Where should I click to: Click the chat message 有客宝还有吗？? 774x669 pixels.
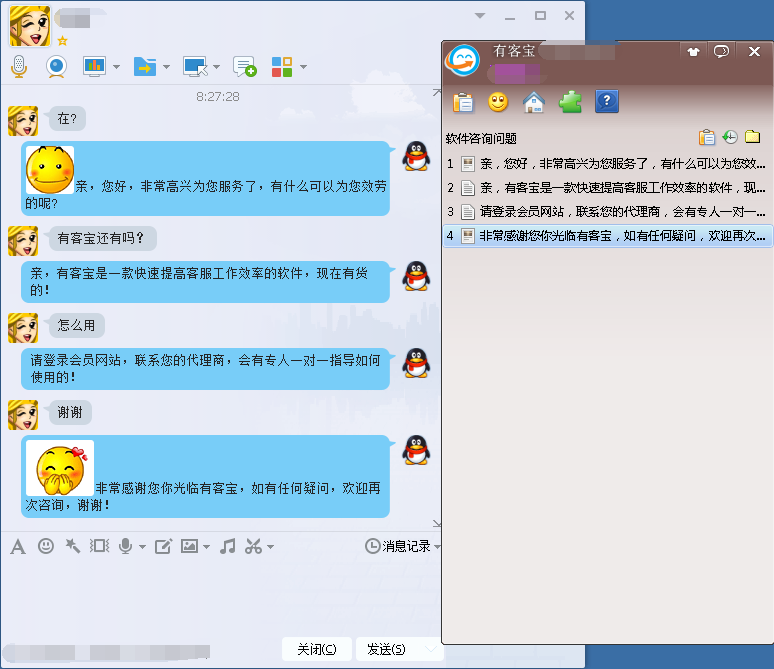pyautogui.click(x=103, y=238)
